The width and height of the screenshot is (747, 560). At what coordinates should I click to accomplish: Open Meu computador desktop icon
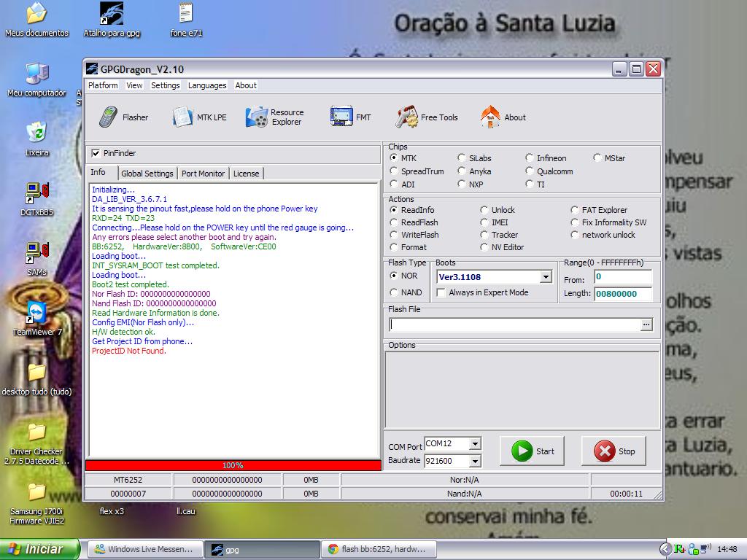36,79
